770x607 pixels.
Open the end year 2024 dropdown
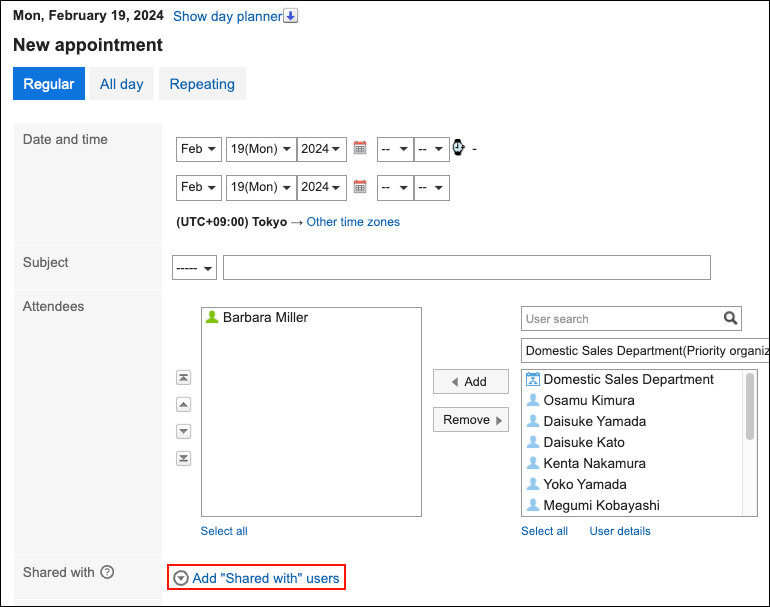[x=322, y=188]
